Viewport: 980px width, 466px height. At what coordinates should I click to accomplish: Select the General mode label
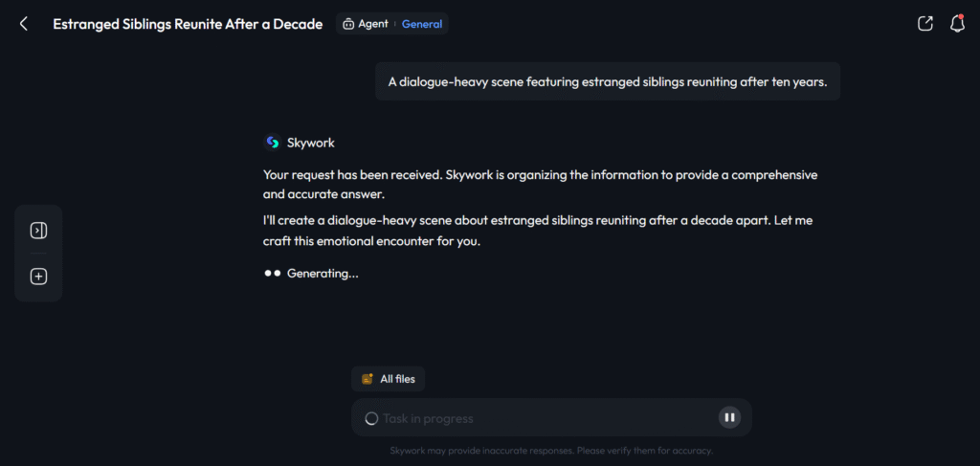pyautogui.click(x=422, y=24)
